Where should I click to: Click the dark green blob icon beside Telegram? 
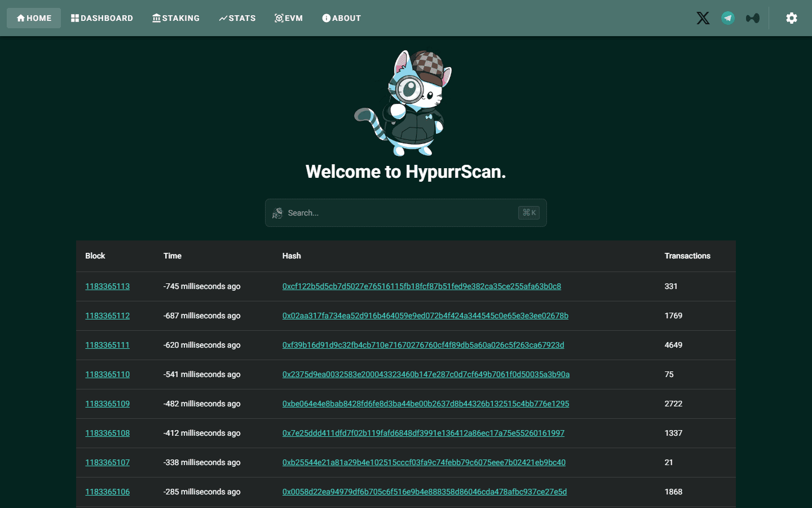tap(753, 19)
